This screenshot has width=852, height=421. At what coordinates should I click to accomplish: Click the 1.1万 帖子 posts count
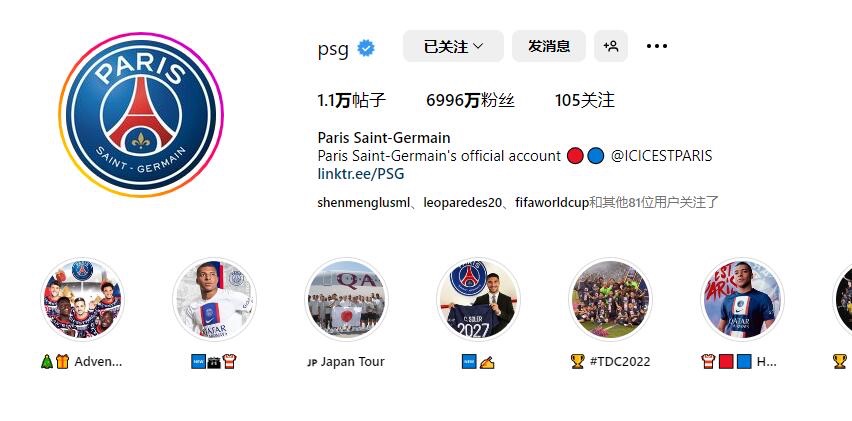352,100
